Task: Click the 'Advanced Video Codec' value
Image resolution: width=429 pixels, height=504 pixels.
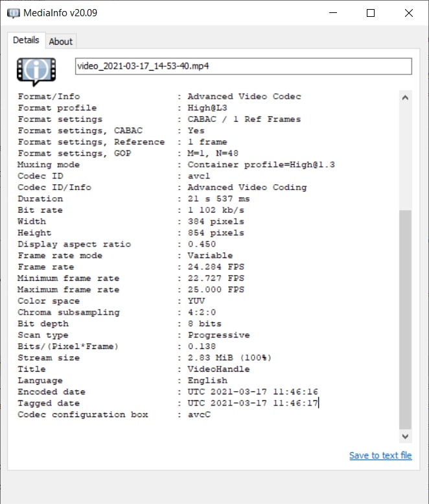Action: pyautogui.click(x=244, y=97)
